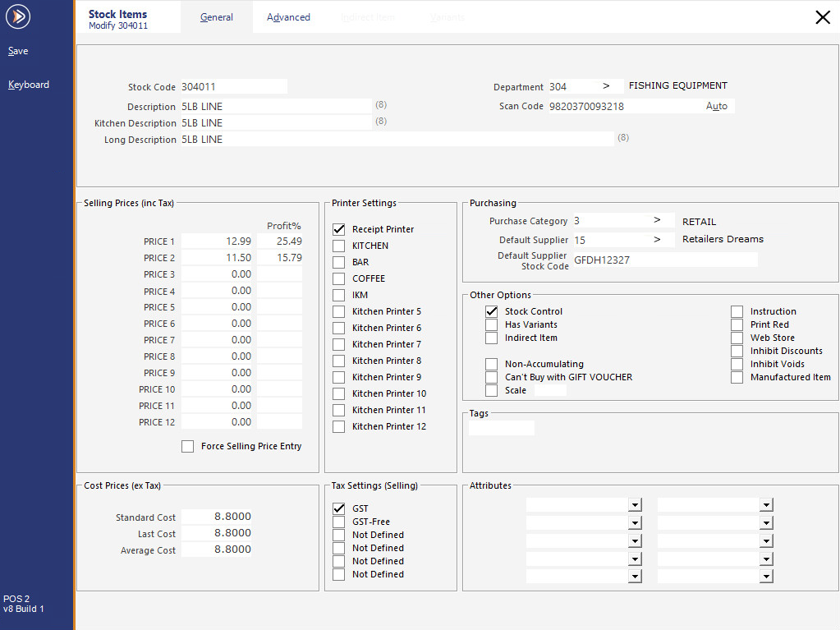The width and height of the screenshot is (840, 630).
Task: Open the disabled Variants tab
Action: [x=448, y=17]
